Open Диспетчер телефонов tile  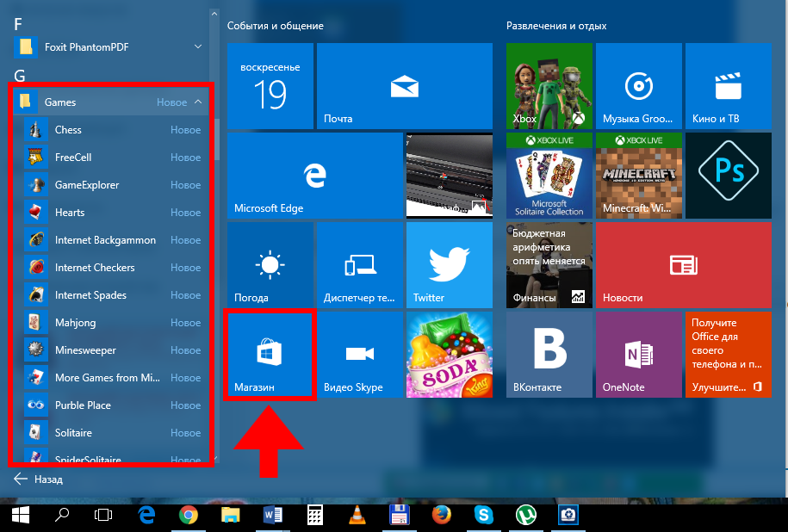360,265
